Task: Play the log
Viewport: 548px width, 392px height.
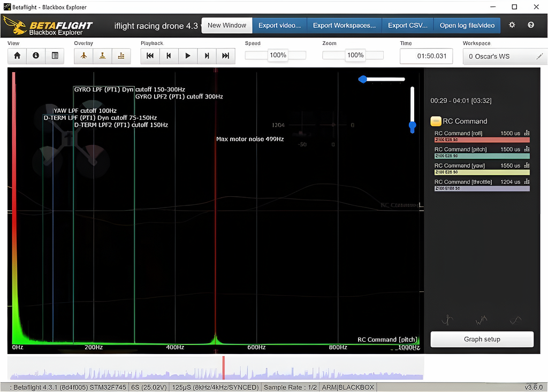Action: pyautogui.click(x=188, y=56)
